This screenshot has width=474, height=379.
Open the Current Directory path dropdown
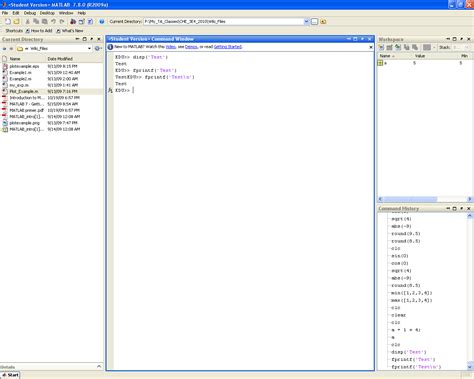coord(306,21)
